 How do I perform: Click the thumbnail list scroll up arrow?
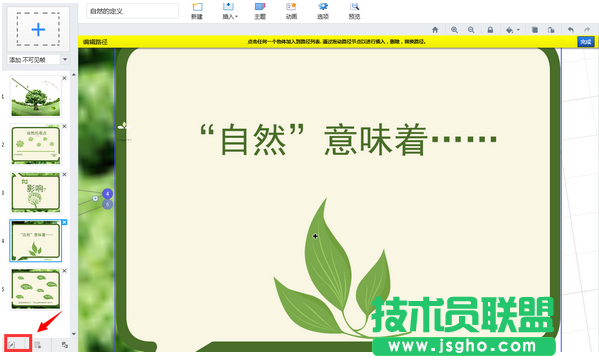[x=74, y=75]
